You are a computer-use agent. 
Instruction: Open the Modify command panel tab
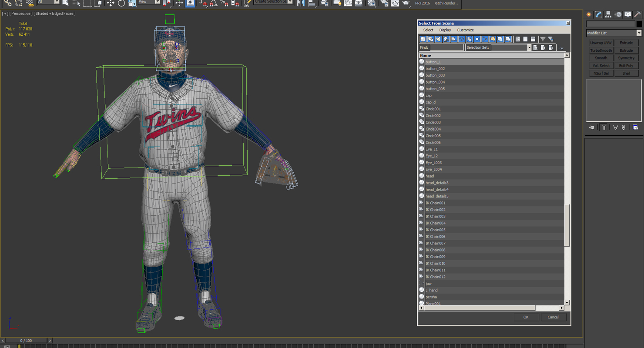click(599, 14)
